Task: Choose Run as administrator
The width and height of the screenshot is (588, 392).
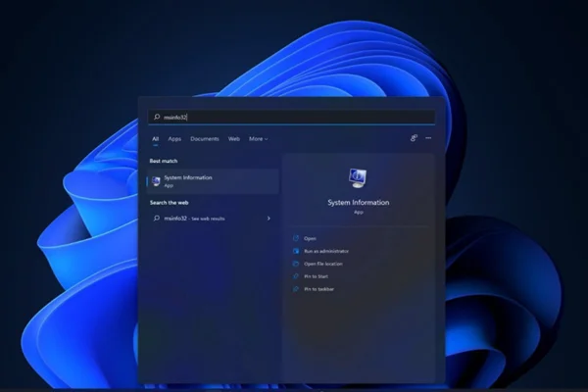Action: point(325,251)
